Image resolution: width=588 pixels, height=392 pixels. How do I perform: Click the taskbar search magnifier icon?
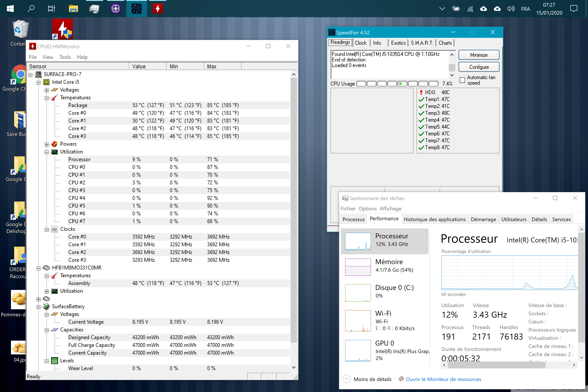[x=31, y=9]
